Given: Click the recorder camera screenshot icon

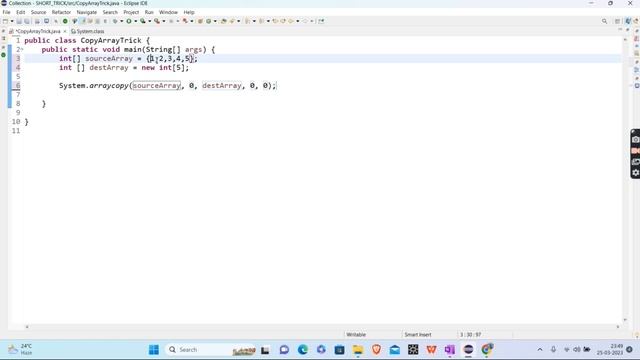Looking at the screenshot, I should click(x=636, y=140).
